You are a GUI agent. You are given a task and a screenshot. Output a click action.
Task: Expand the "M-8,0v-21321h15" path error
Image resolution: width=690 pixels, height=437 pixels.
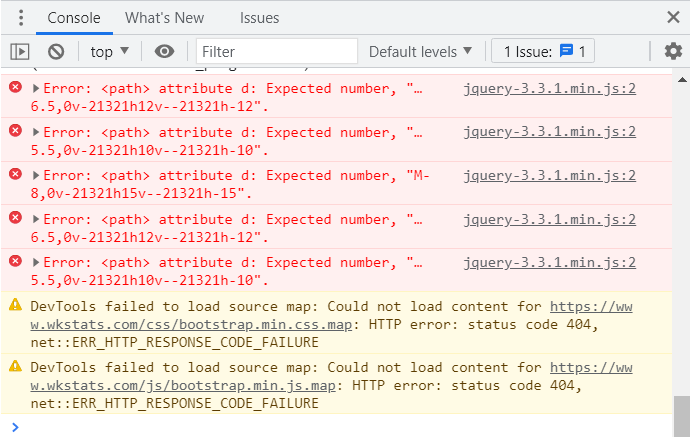pos(37,176)
